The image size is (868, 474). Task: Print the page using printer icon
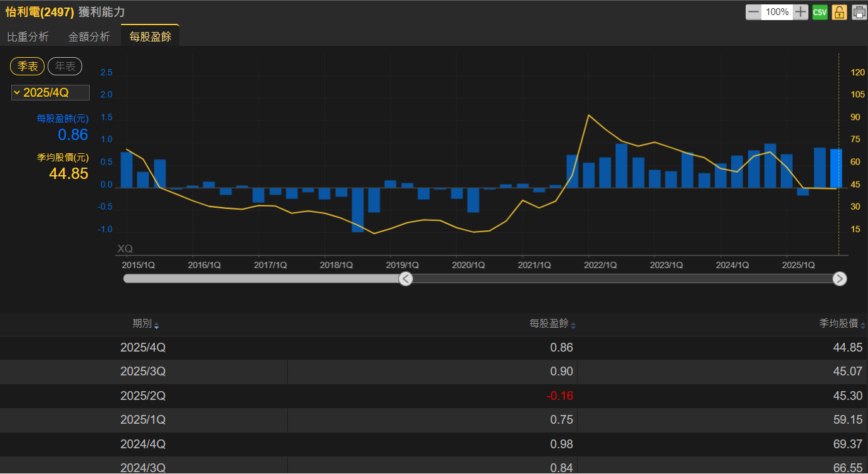859,12
